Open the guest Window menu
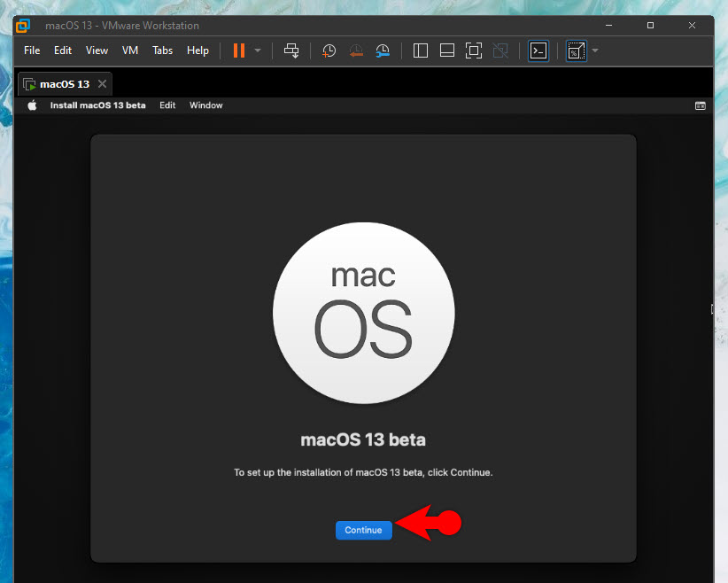Image resolution: width=728 pixels, height=583 pixels. click(x=206, y=105)
